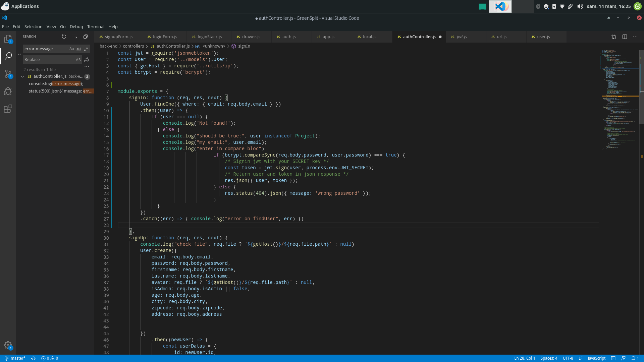Open the Extensions view
644x362 pixels.
coord(8,109)
